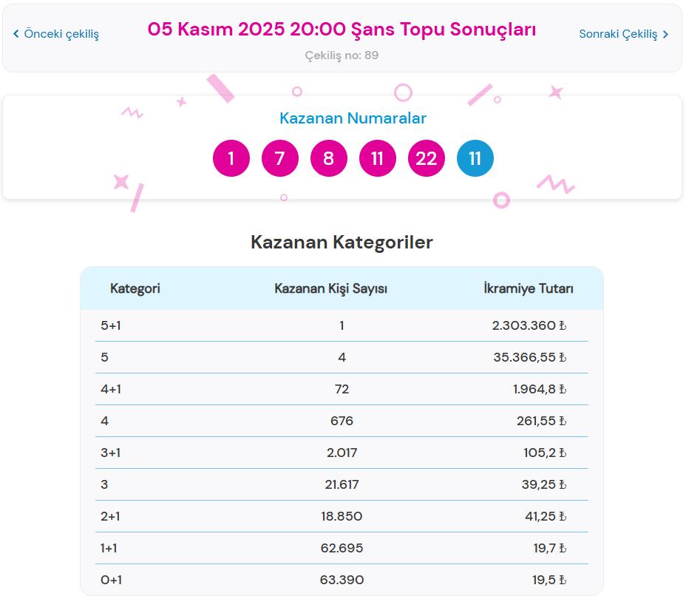
Task: Click the İkramiye Tutarı column header
Action: coord(526,288)
